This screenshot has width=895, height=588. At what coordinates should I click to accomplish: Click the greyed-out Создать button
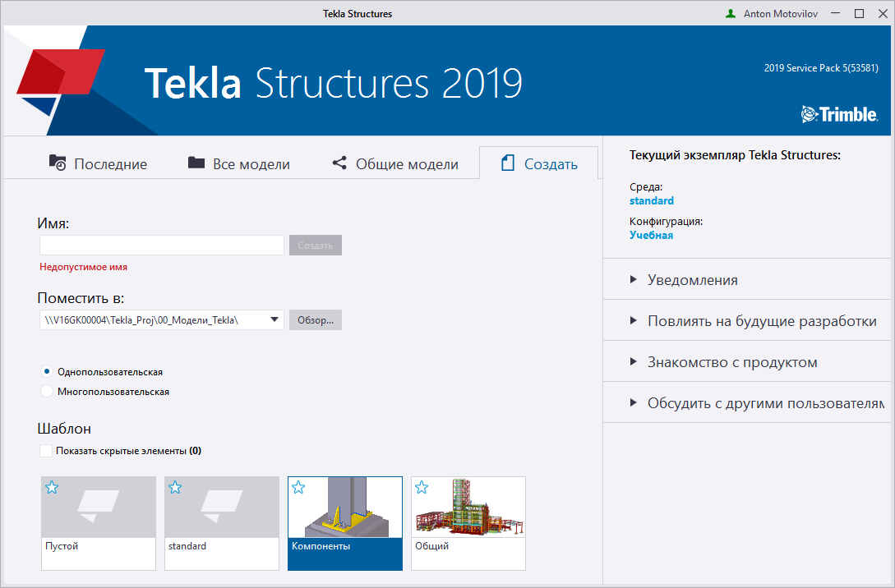coord(315,246)
